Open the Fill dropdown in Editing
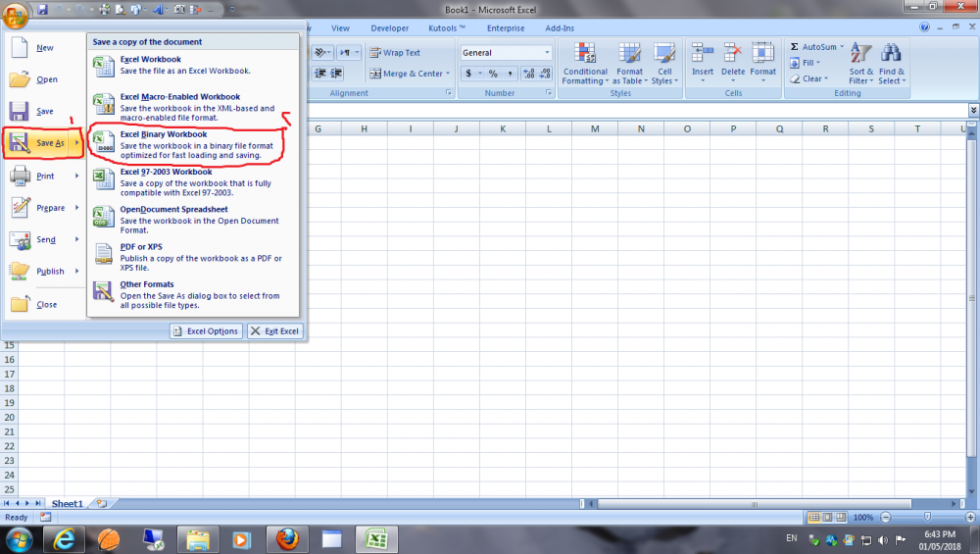Viewport: 980px width, 554px height. pos(805,63)
